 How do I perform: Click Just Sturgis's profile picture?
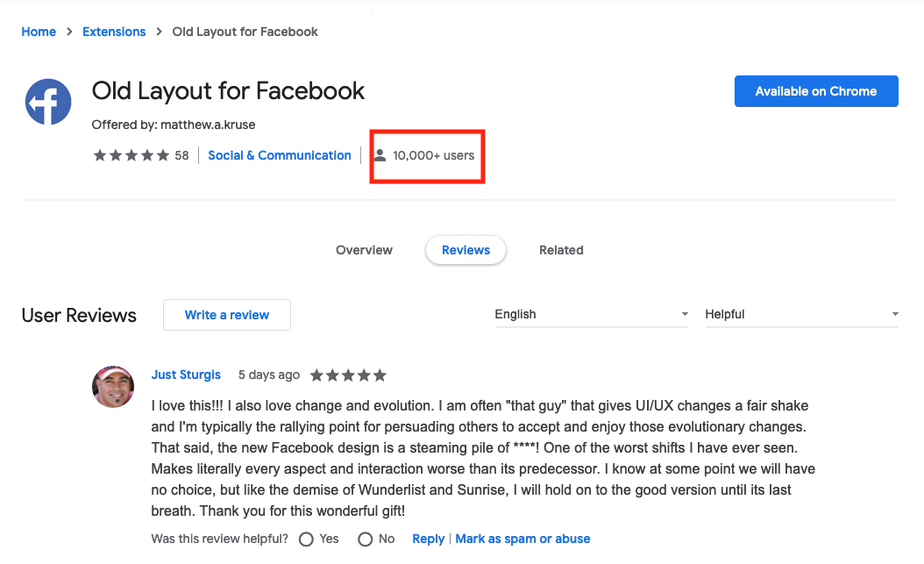(113, 387)
